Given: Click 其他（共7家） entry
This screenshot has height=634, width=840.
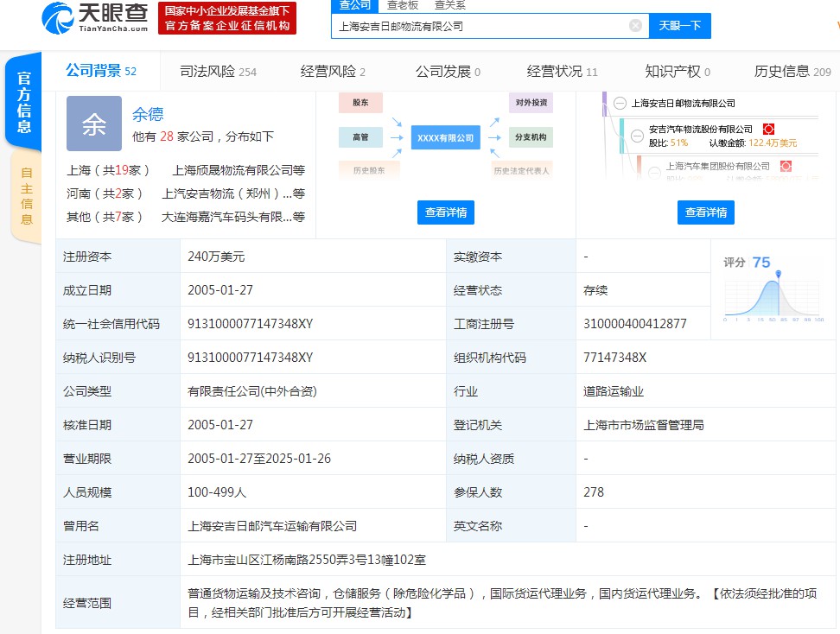Looking at the screenshot, I should [x=104, y=217].
